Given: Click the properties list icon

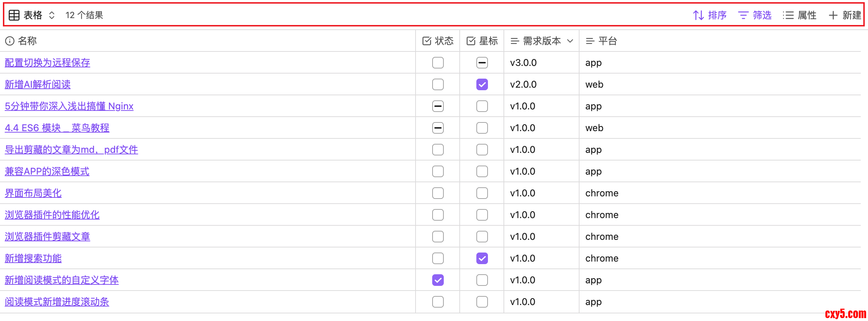Looking at the screenshot, I should coord(788,15).
